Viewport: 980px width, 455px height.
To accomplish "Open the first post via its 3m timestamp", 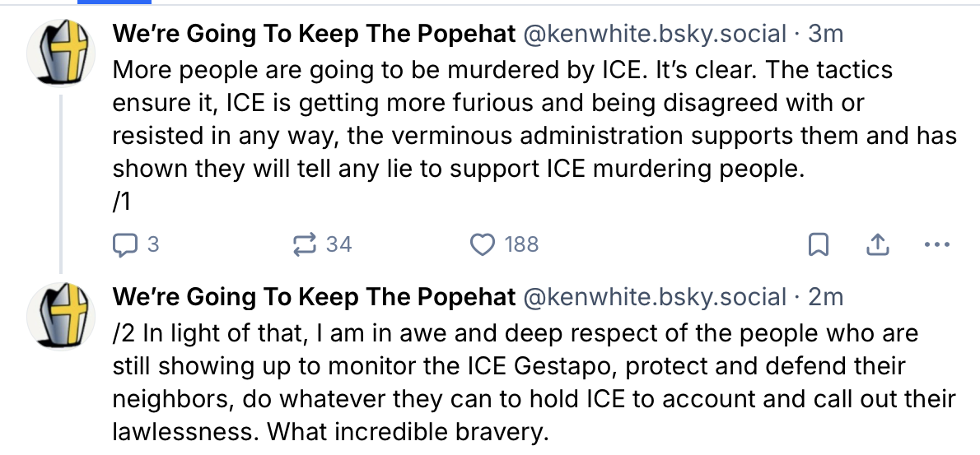I will pos(825,34).
